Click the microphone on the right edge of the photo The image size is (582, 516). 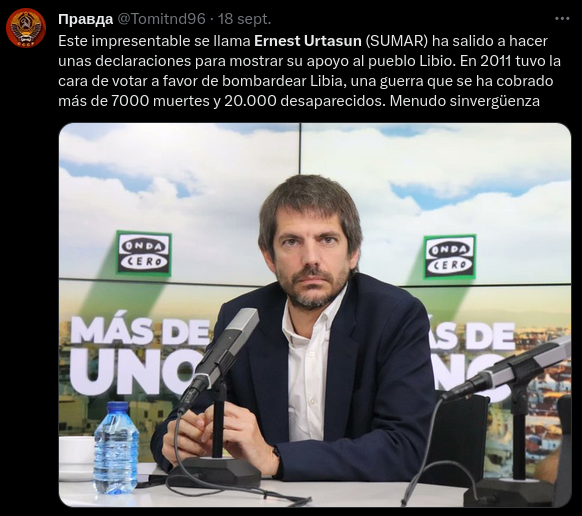[509, 369]
